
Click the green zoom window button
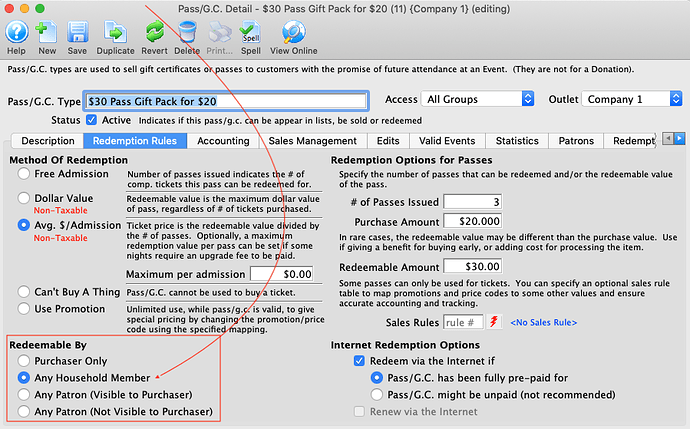(40, 8)
